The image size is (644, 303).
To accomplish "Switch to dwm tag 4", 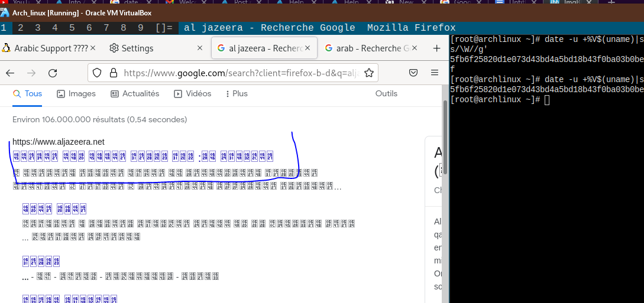I will [x=55, y=28].
